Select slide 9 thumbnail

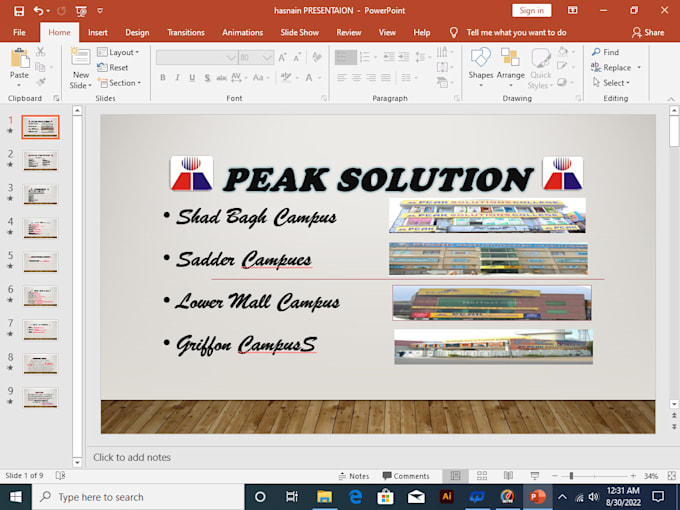pyautogui.click(x=40, y=397)
